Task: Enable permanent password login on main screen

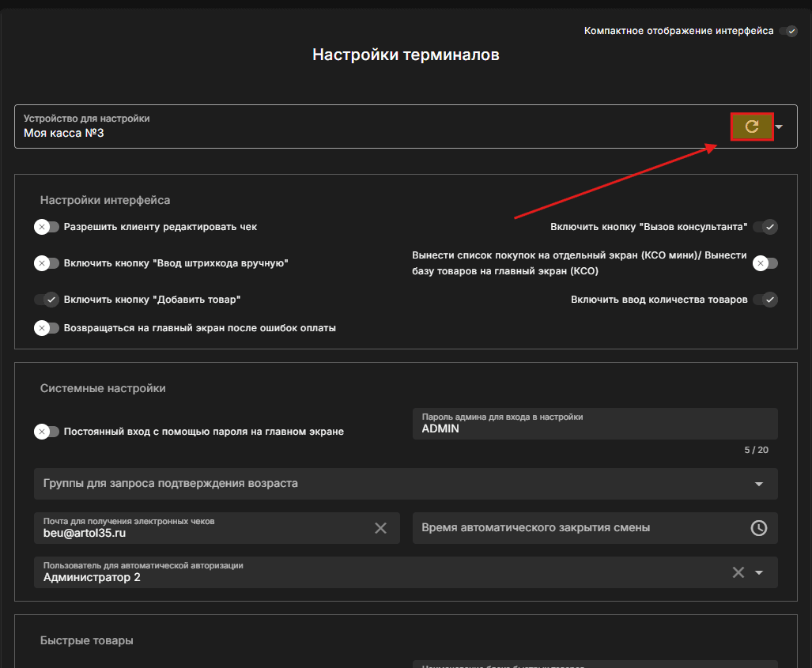Action: pyautogui.click(x=47, y=432)
